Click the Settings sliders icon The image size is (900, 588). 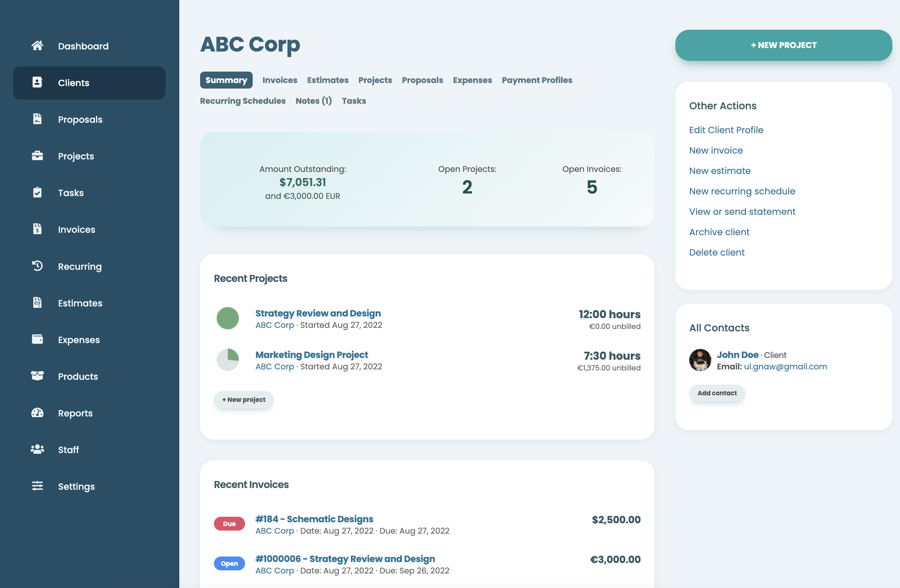pyautogui.click(x=37, y=486)
